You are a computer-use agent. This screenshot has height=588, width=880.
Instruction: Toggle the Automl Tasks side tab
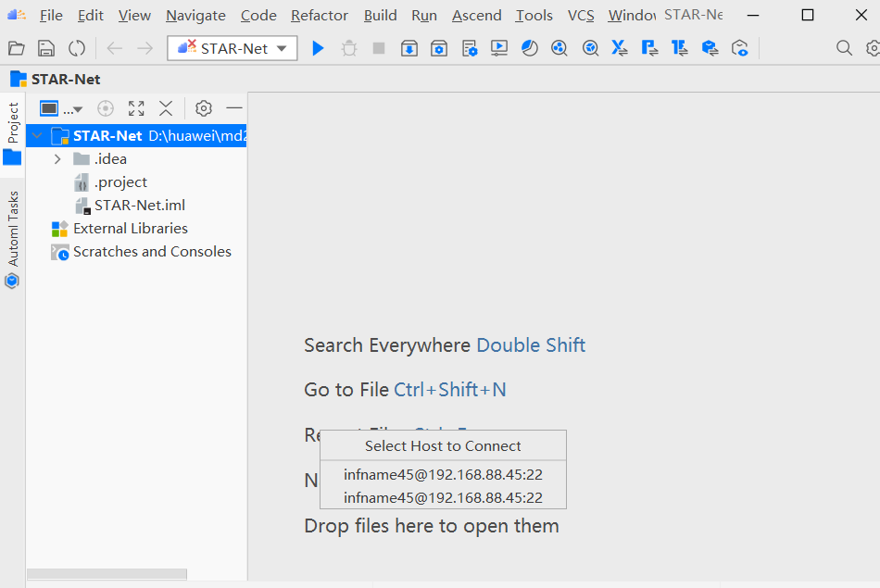12,239
